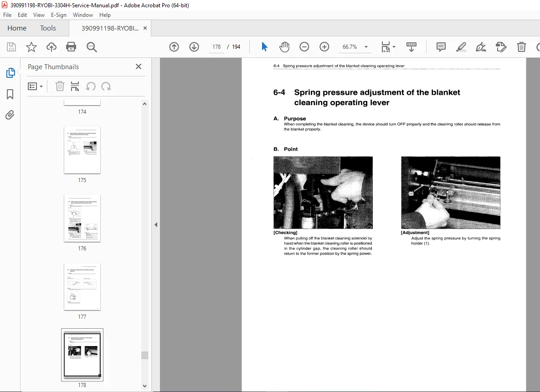Open the Read mode keyboard icon
540x392 pixels.
[411, 47]
